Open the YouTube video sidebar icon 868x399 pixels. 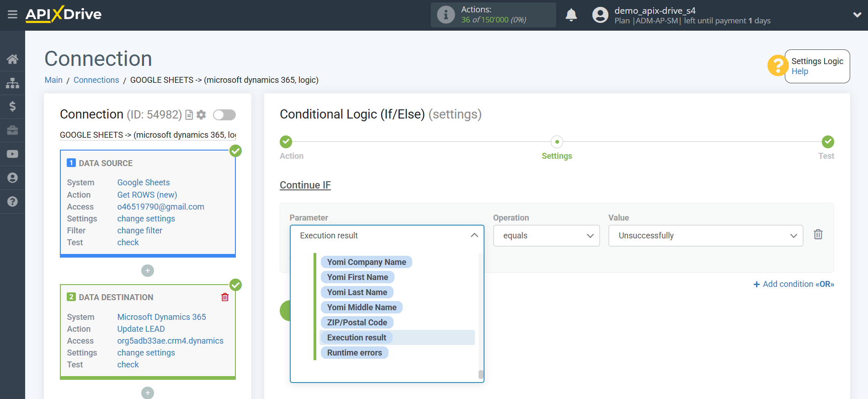pyautogui.click(x=12, y=154)
